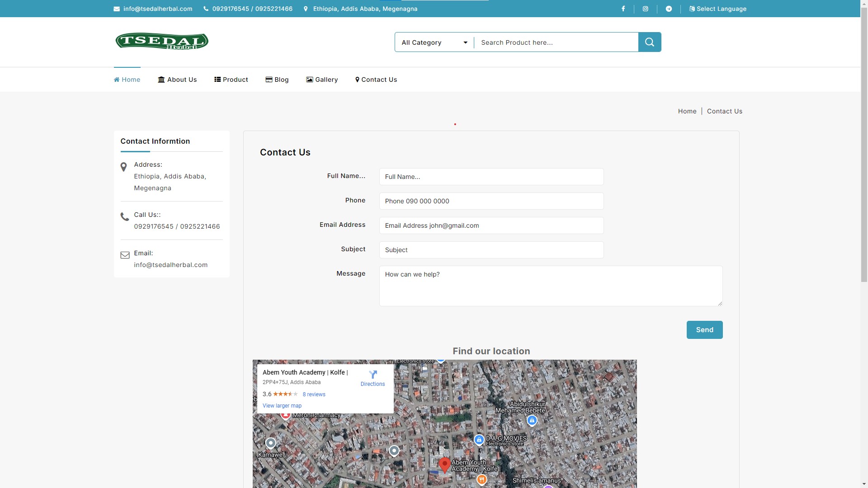Click the Full Name input field
The image size is (868, 488).
(491, 177)
